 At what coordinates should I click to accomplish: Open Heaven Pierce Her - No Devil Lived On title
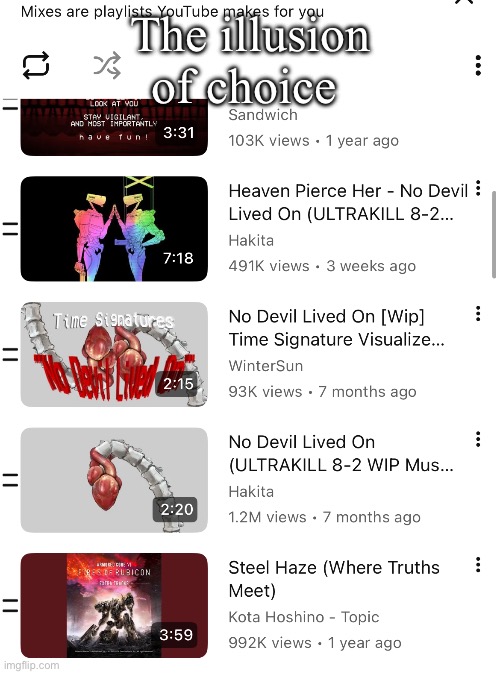coord(348,202)
